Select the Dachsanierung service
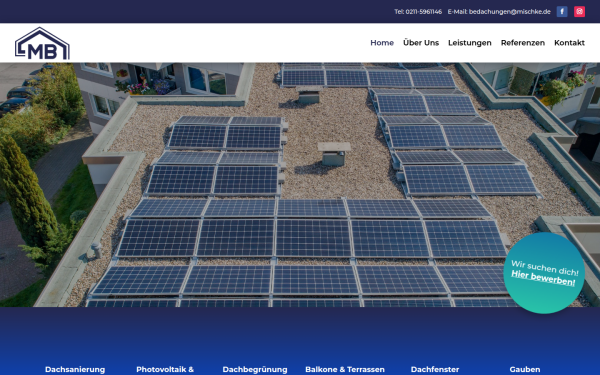600x375 pixels. 75,369
